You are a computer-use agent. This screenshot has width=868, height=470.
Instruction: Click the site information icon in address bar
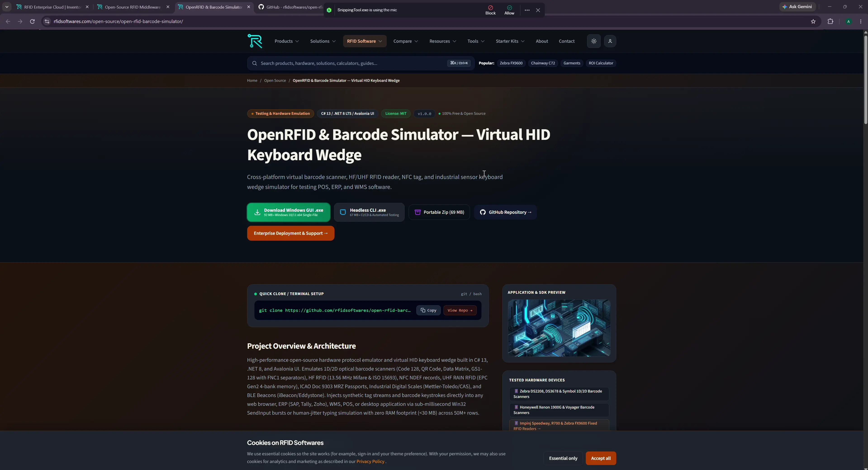coord(47,21)
